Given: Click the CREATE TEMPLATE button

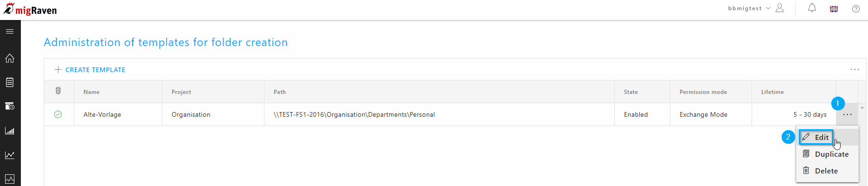Looking at the screenshot, I should coord(90,70).
